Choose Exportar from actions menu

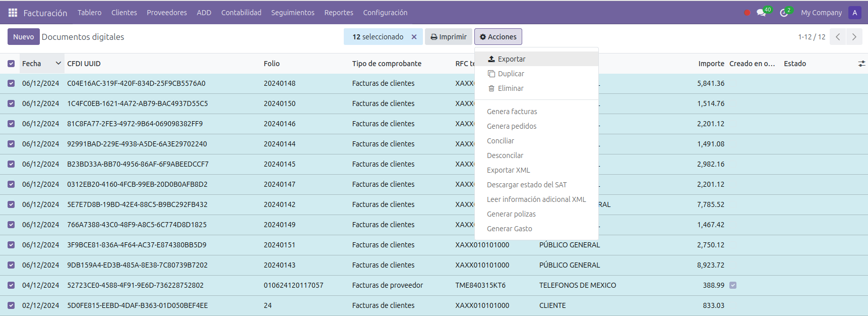[511, 59]
